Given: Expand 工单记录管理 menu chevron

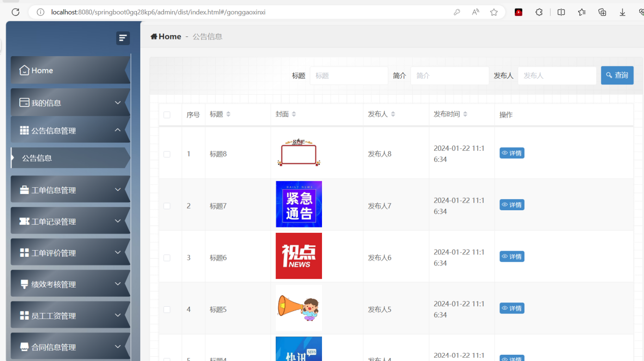Looking at the screenshot, I should (118, 221).
